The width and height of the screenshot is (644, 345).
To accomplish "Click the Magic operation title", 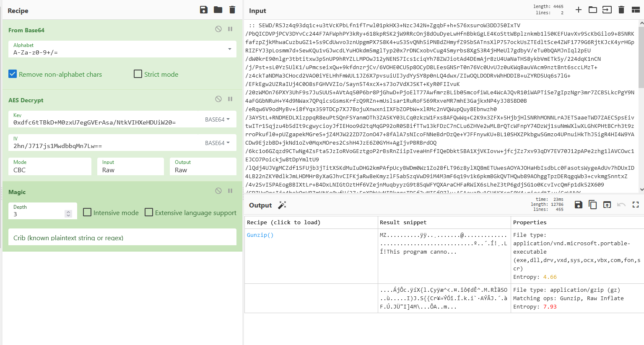I will click(17, 192).
